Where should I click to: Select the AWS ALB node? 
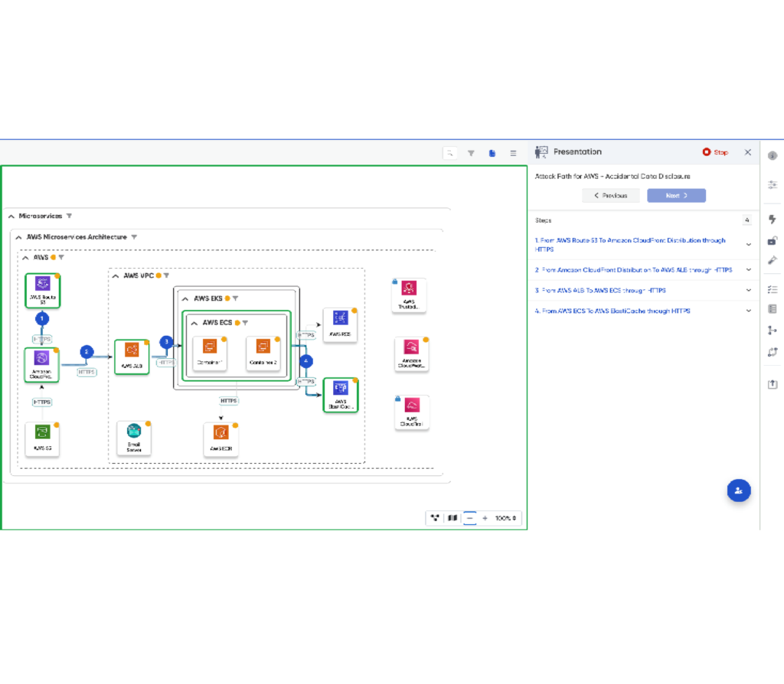click(x=132, y=357)
